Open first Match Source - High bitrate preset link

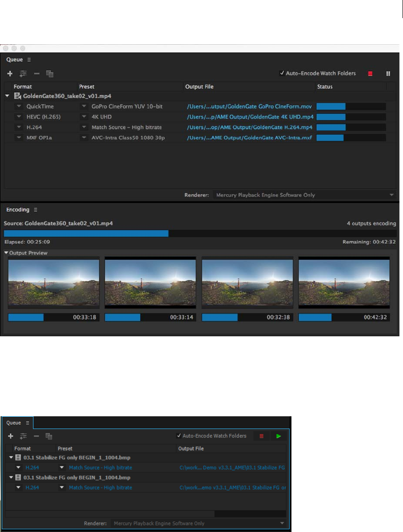coord(100,467)
